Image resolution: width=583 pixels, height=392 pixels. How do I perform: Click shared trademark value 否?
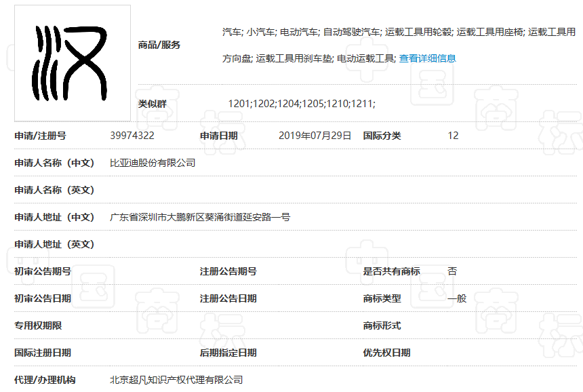pos(452,271)
